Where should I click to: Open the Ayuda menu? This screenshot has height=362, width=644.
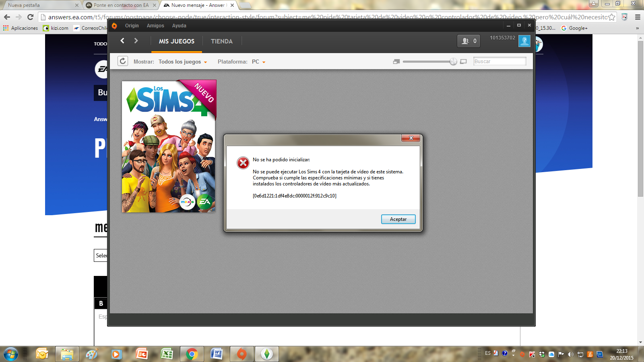coord(179,25)
